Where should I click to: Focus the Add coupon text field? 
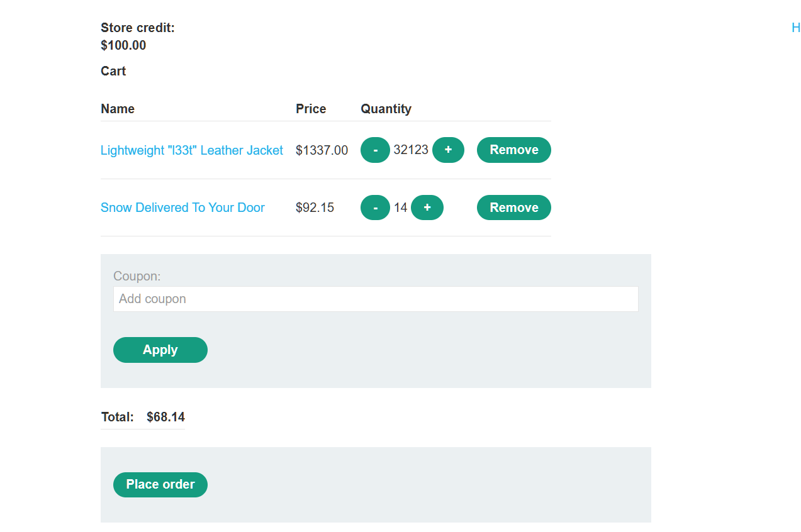point(376,299)
